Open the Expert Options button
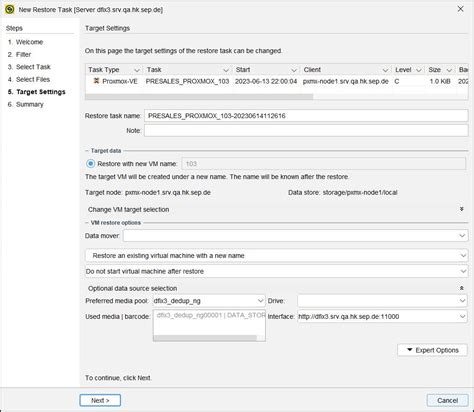The width and height of the screenshot is (474, 412). 432,350
